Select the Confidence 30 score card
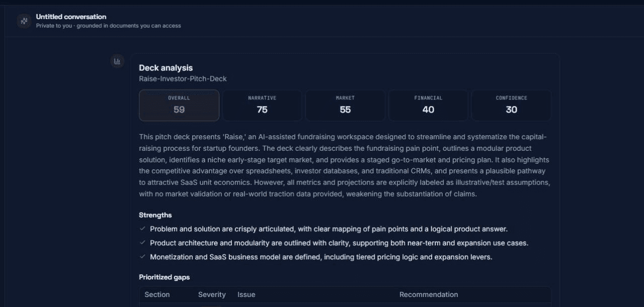This screenshot has width=644, height=307. [x=511, y=106]
